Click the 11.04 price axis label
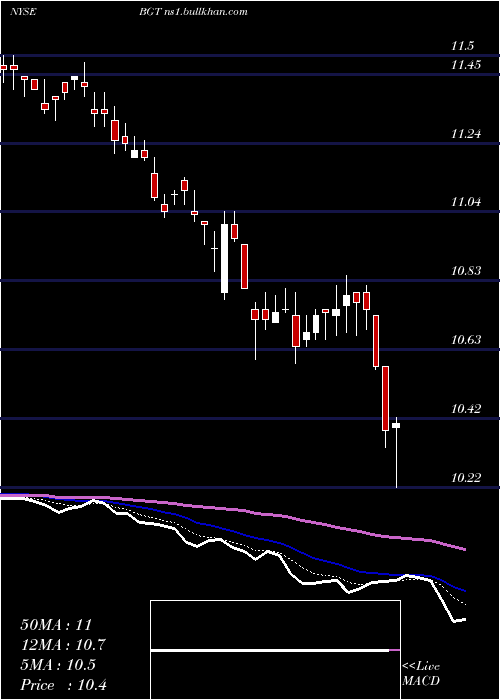 (466, 202)
